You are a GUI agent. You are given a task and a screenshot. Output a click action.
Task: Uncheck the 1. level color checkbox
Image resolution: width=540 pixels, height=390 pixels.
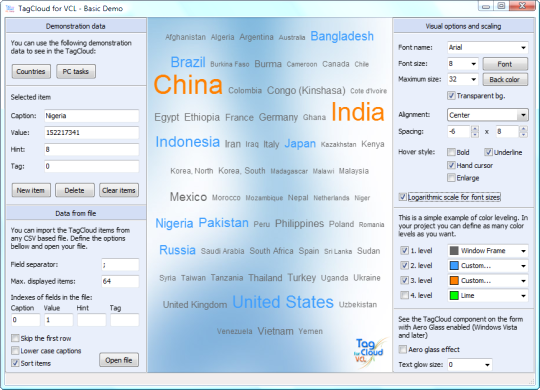[404, 250]
